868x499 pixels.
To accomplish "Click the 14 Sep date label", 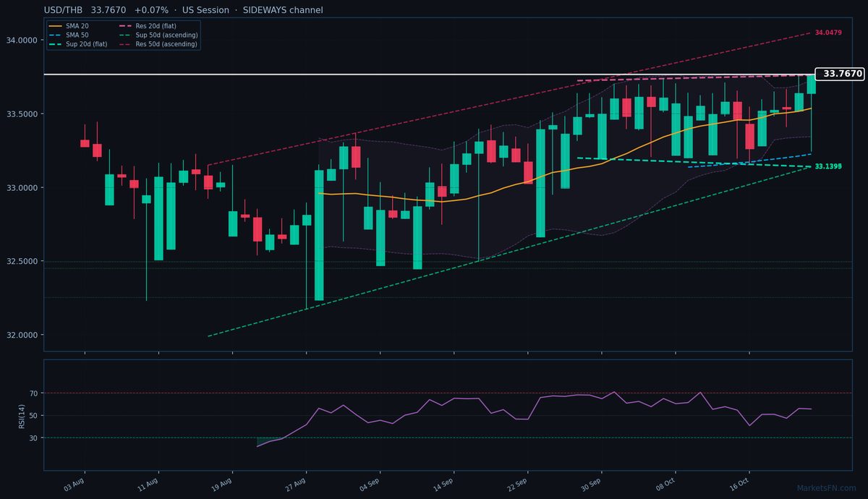I will pos(444,484).
